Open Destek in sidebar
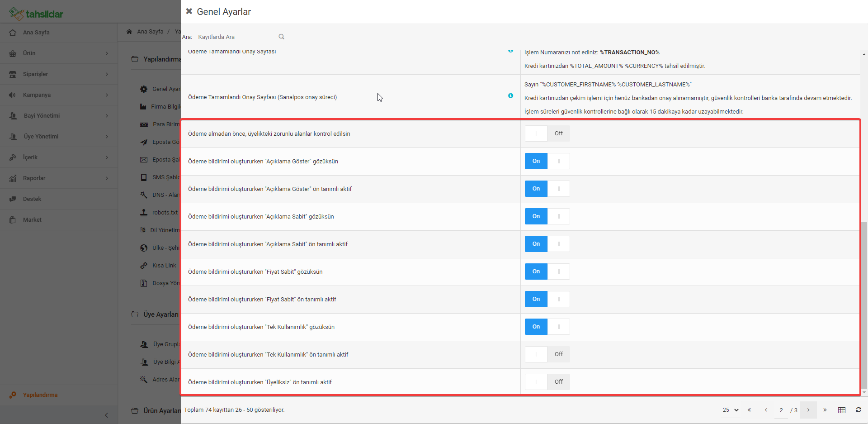 (x=59, y=199)
